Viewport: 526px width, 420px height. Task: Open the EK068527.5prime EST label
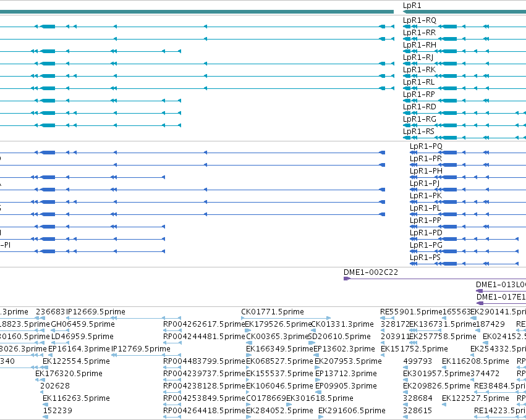(279, 361)
